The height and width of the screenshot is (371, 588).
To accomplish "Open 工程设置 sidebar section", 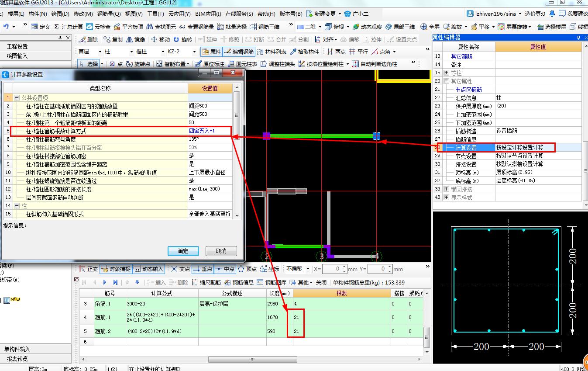I will [x=35, y=46].
